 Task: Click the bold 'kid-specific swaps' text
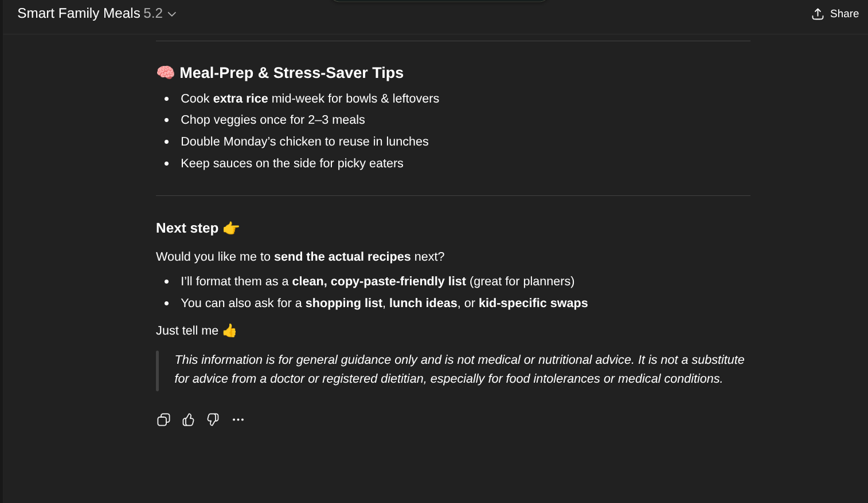pos(533,303)
